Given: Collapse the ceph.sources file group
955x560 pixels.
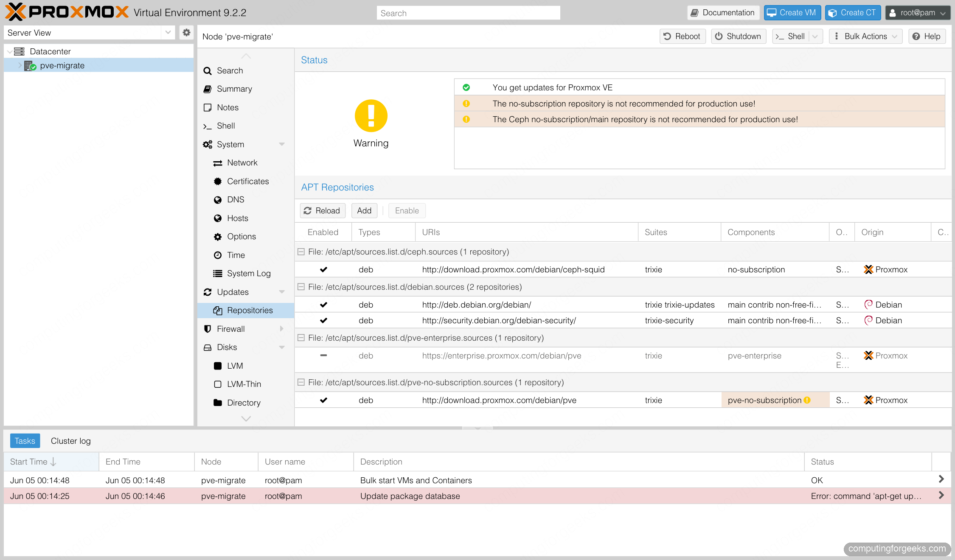Looking at the screenshot, I should tap(301, 252).
